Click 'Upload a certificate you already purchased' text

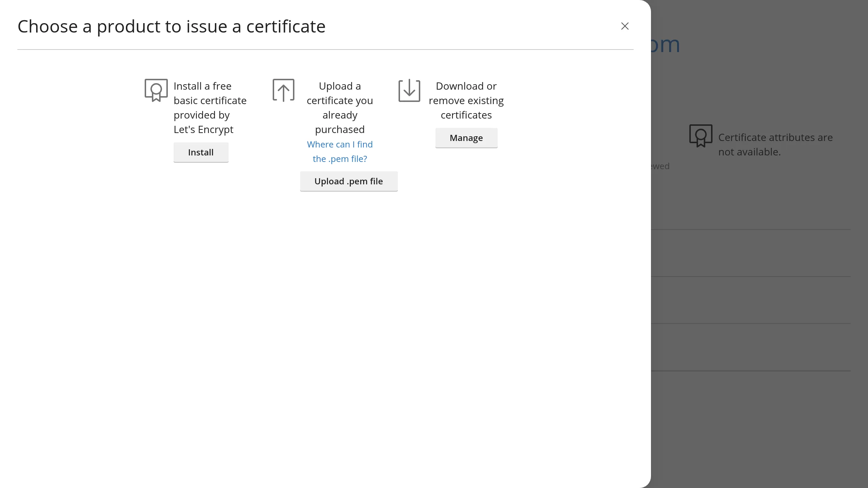pos(340,108)
